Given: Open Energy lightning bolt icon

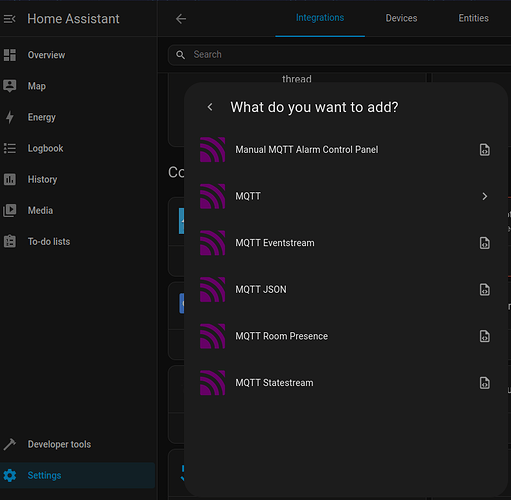Looking at the screenshot, I should coord(10,117).
